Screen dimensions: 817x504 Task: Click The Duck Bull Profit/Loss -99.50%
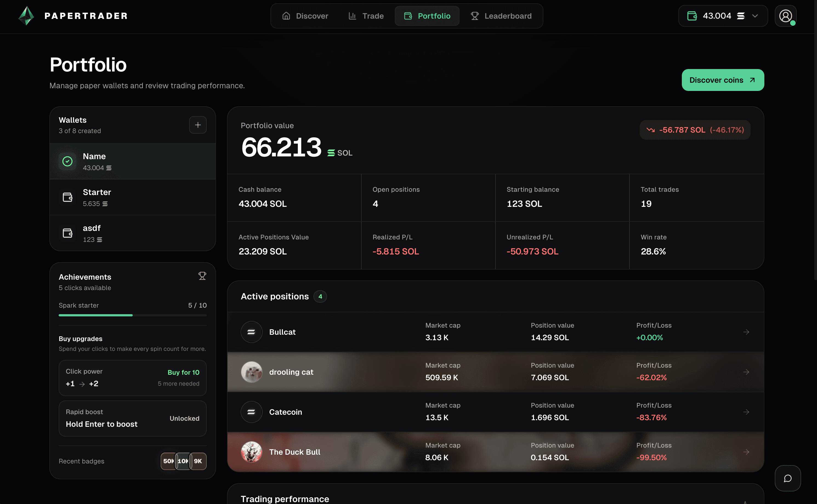point(651,458)
